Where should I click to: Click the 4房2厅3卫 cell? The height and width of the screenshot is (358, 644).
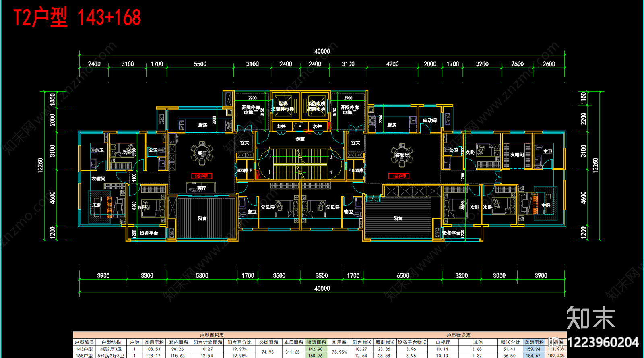(111, 349)
